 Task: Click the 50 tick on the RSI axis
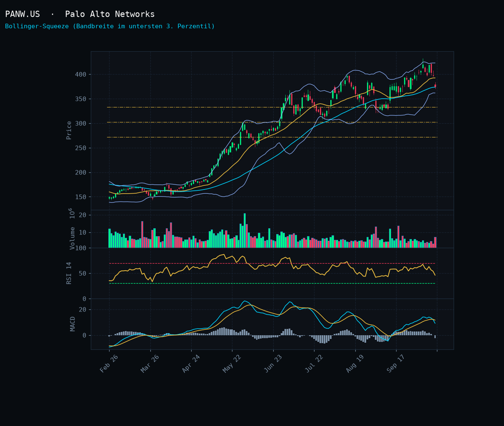(82, 274)
